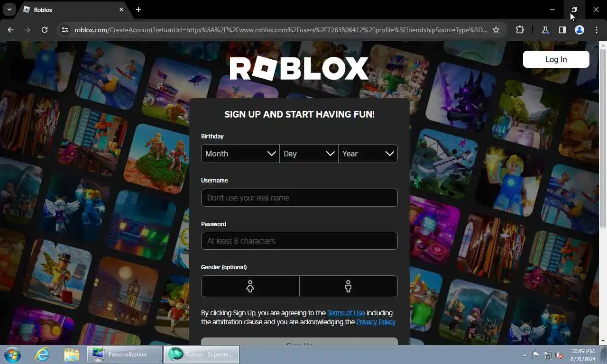Open Chrome Labs flask icon
The width and height of the screenshot is (607, 364).
545,30
